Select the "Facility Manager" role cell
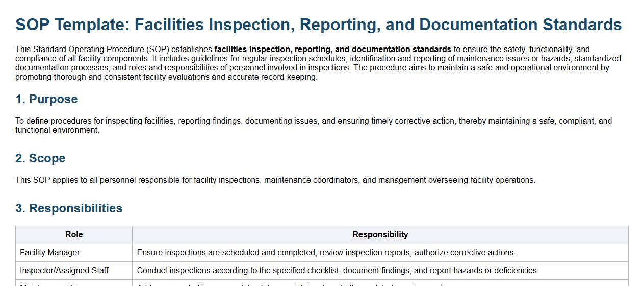The height and width of the screenshot is (286, 644). click(50, 253)
